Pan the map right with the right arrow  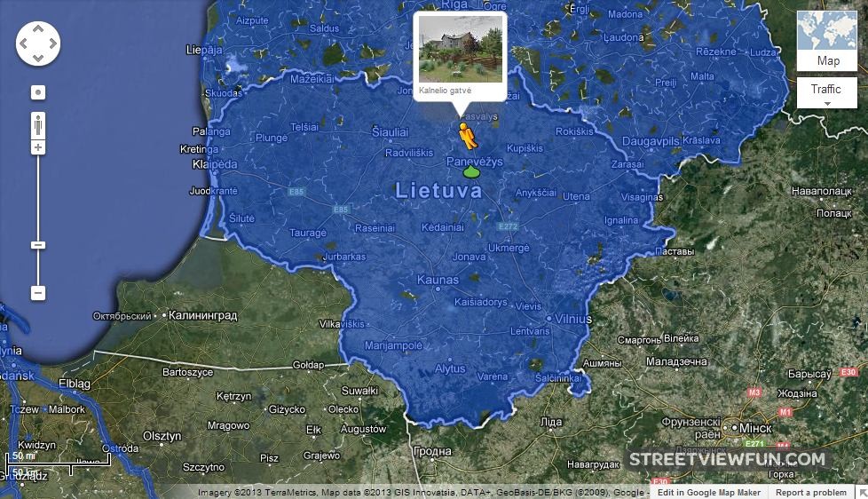coord(51,42)
